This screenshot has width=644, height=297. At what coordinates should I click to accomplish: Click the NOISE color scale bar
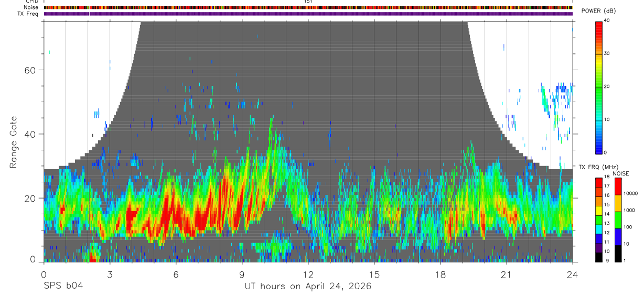(x=618, y=219)
